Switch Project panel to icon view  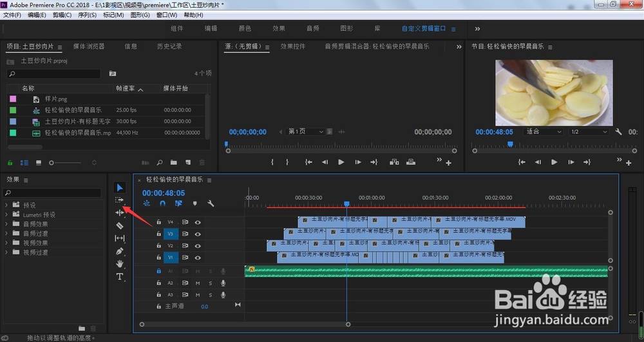point(39,163)
